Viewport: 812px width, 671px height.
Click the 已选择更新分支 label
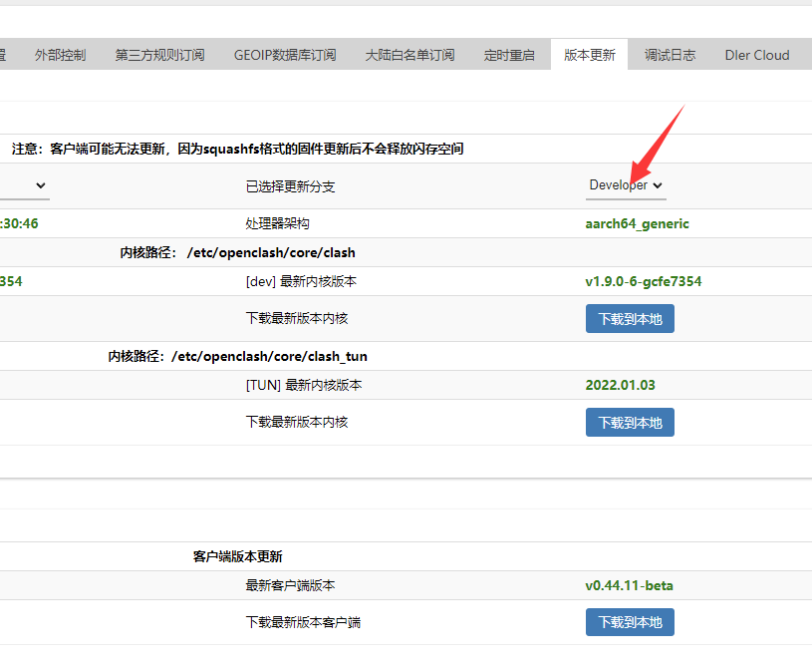[290, 186]
